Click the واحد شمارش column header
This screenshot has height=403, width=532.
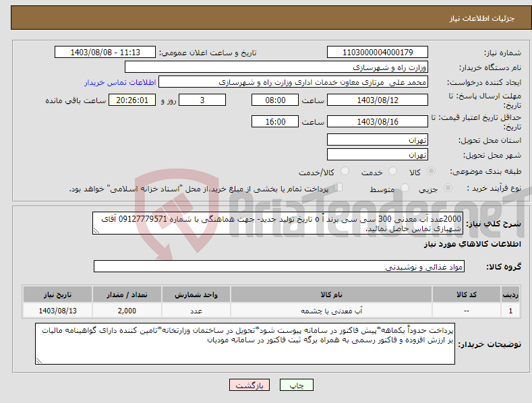[196, 294]
